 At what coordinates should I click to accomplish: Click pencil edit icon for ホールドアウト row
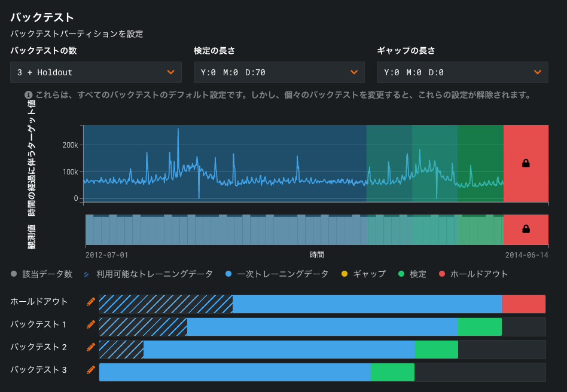(x=91, y=302)
